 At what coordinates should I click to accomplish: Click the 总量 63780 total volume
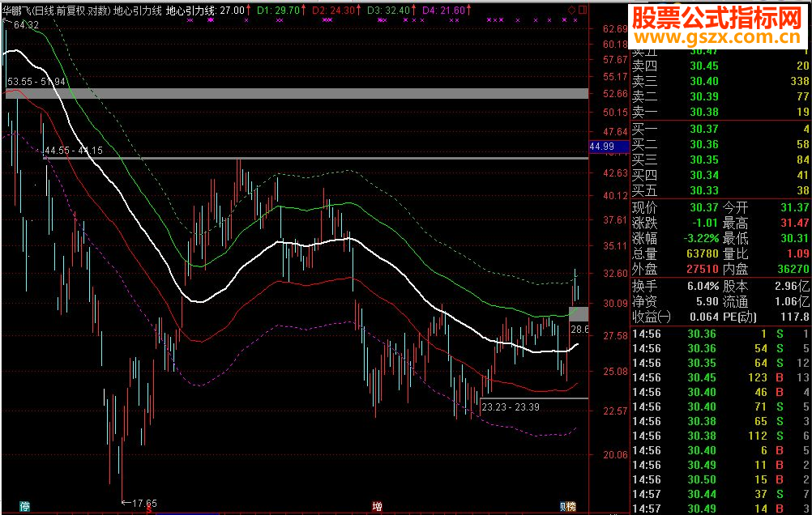coord(703,254)
